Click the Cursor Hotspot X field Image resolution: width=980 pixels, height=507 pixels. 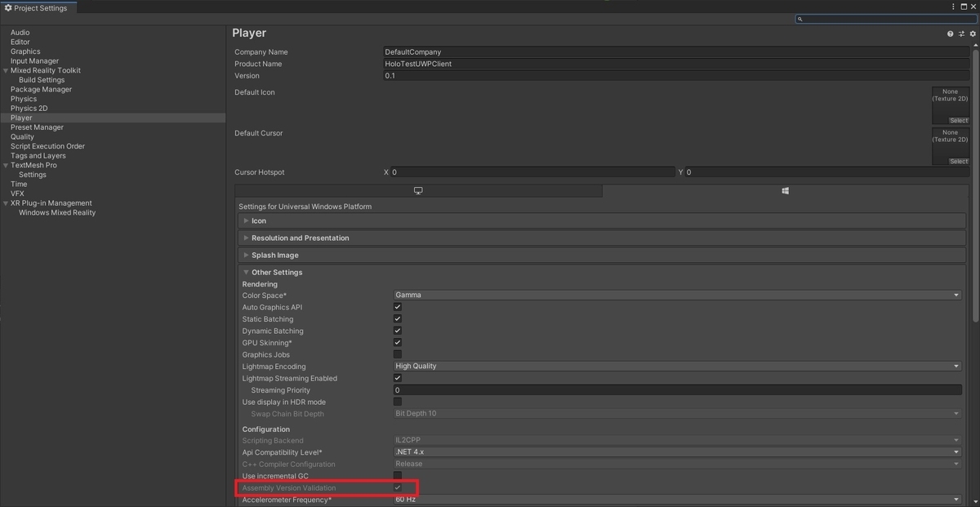pos(533,172)
